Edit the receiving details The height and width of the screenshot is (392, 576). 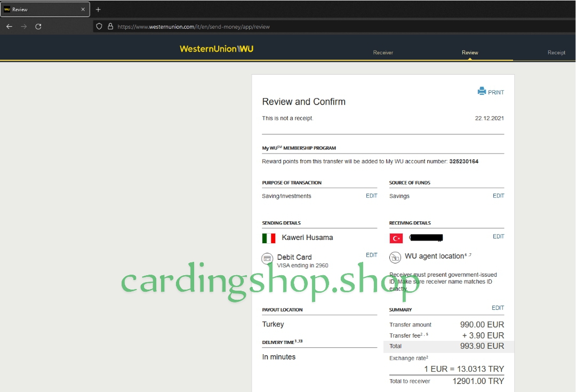click(499, 237)
